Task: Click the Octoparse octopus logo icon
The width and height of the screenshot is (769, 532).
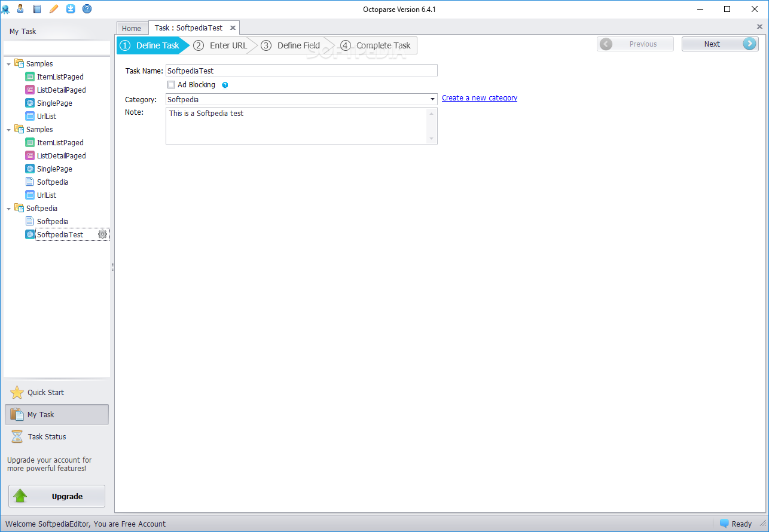Action: (5, 9)
